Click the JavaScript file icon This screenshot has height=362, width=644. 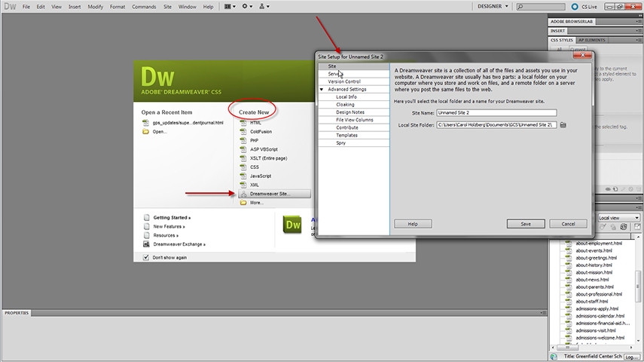pos(243,176)
